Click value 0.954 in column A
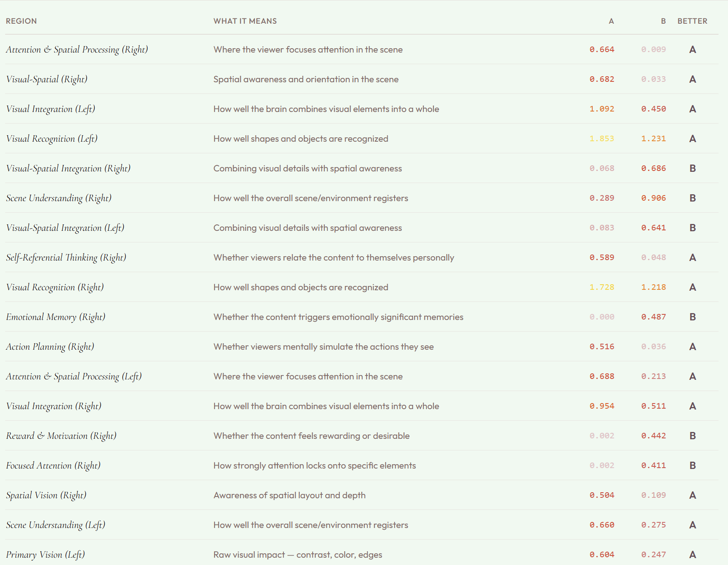Screen dimensions: 728x565 (x=602, y=406)
